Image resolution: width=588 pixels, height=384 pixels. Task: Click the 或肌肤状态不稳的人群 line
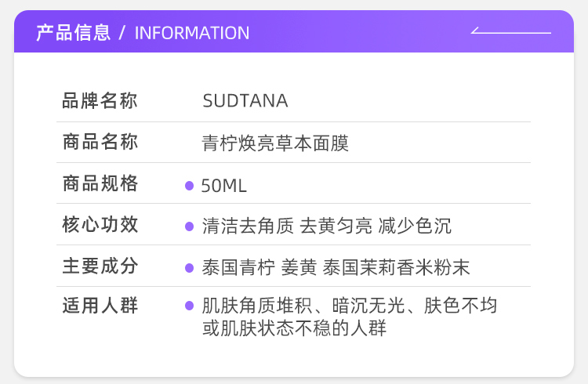(x=294, y=328)
